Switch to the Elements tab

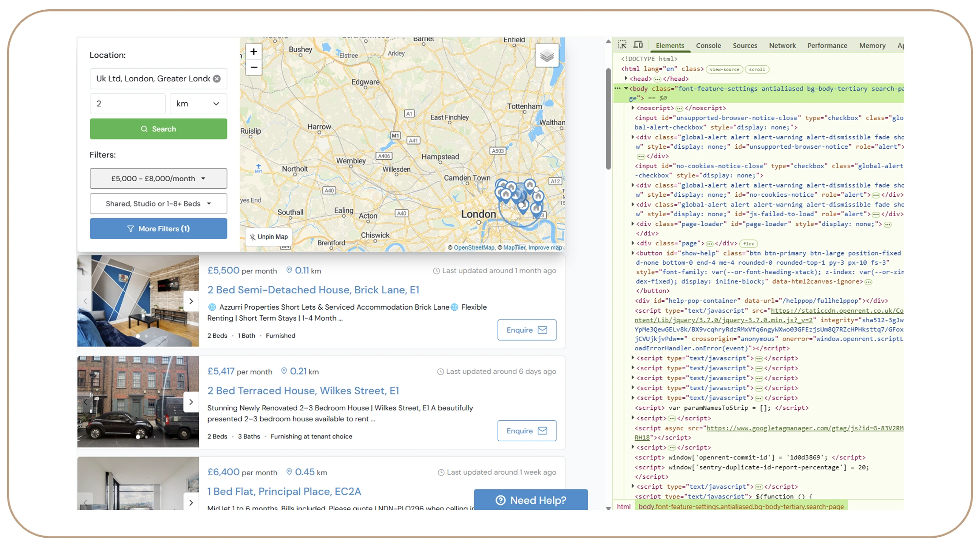tap(670, 45)
